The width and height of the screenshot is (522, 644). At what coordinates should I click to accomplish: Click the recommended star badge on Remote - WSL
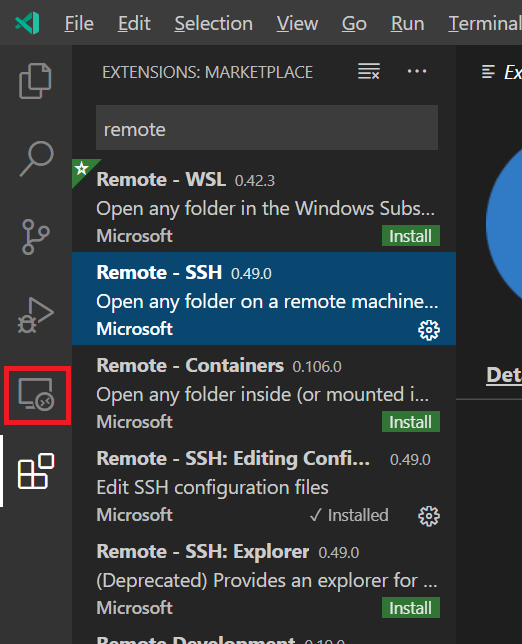coord(82,168)
